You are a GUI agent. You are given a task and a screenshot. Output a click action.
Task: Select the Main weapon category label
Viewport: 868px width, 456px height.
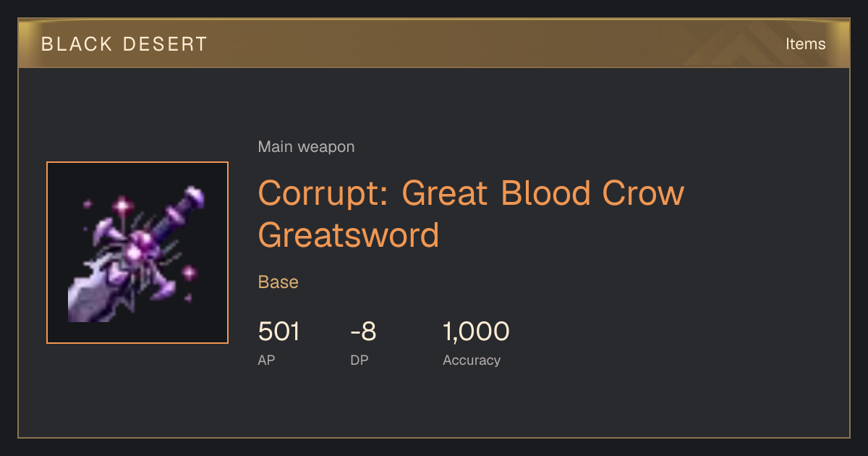point(306,147)
